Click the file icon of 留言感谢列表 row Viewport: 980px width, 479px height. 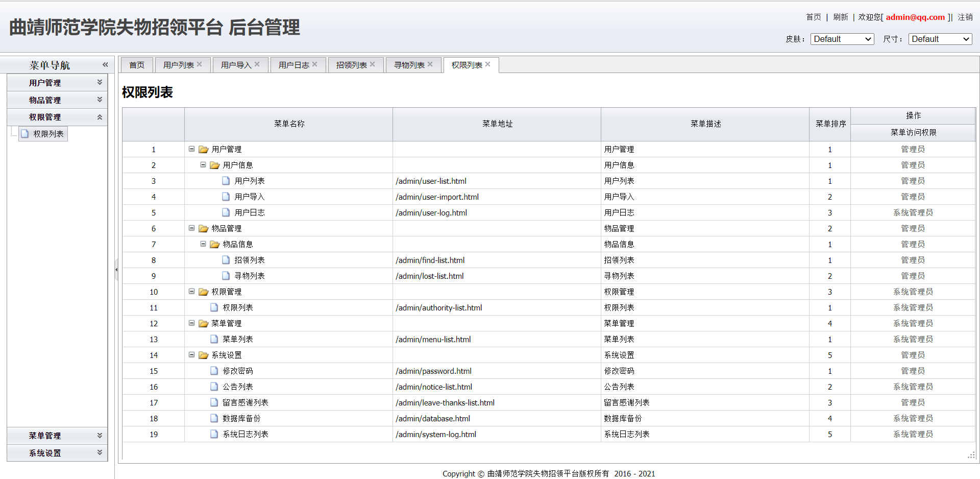[x=214, y=402]
